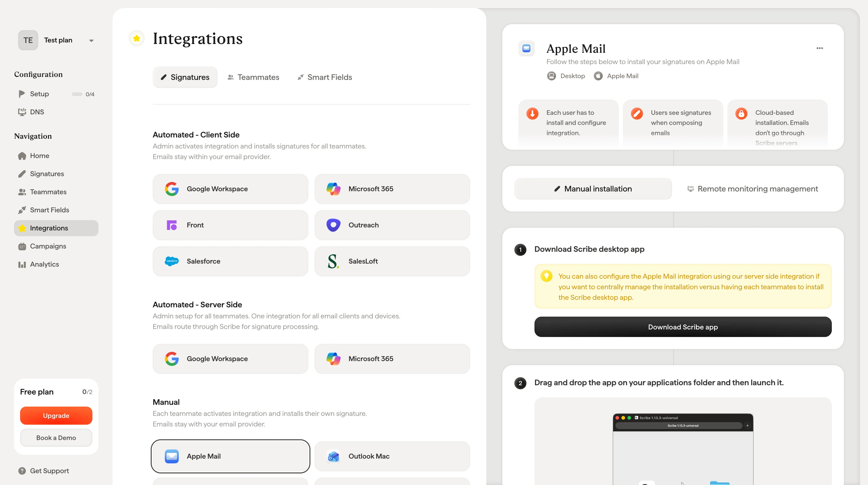This screenshot has height=485, width=868.
Task: Switch to the Teammates tab
Action: click(x=253, y=77)
